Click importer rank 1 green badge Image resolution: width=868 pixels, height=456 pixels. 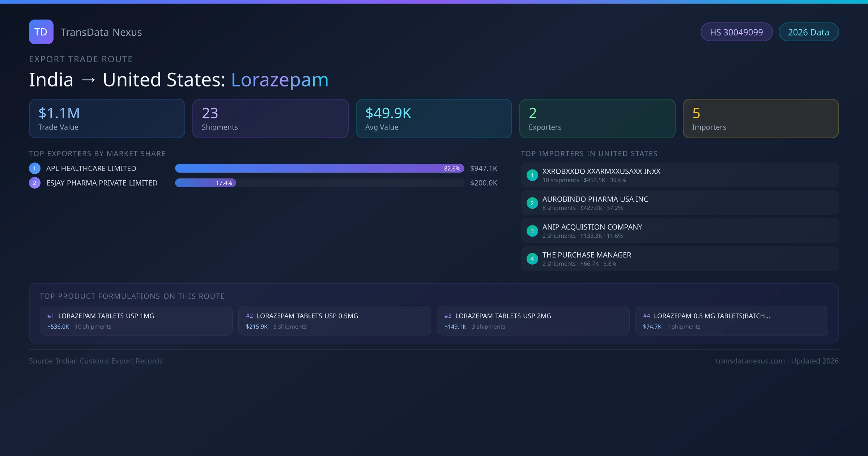[532, 175]
